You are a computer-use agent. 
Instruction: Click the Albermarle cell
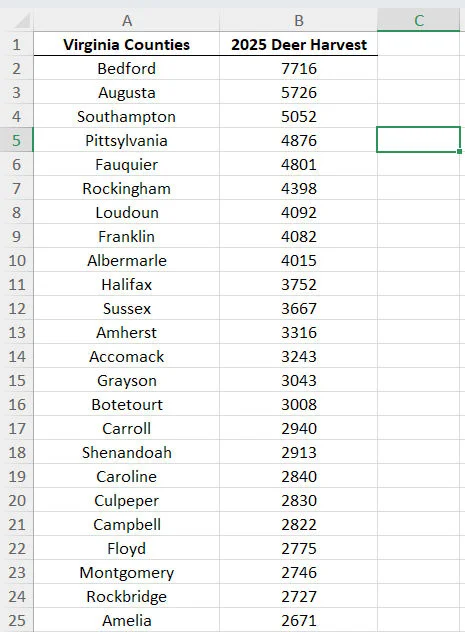[127, 260]
